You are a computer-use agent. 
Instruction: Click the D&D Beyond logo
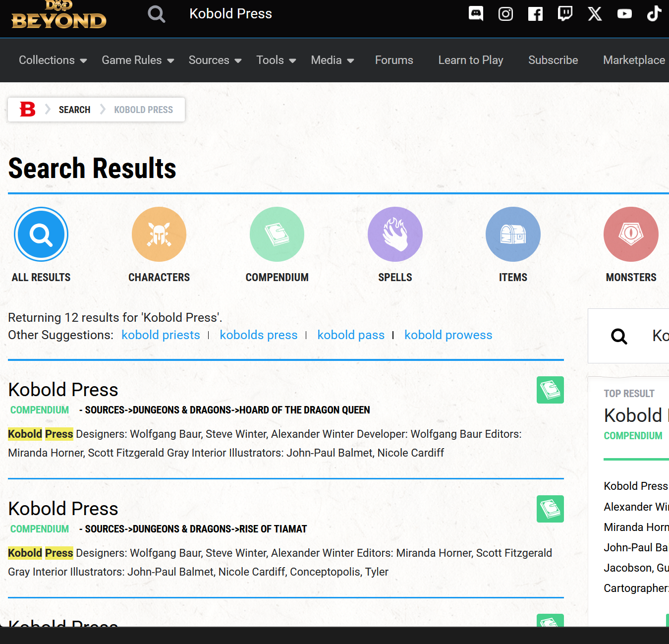[x=58, y=15]
